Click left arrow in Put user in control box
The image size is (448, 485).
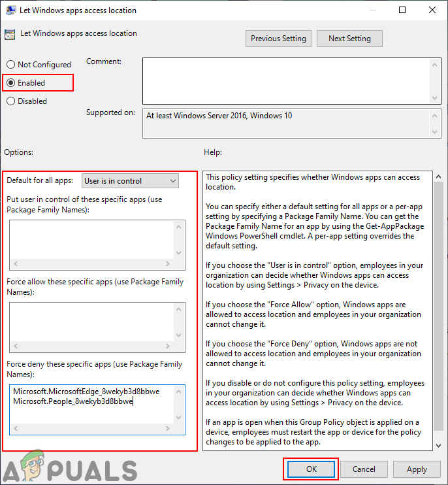pyautogui.click(x=16, y=264)
